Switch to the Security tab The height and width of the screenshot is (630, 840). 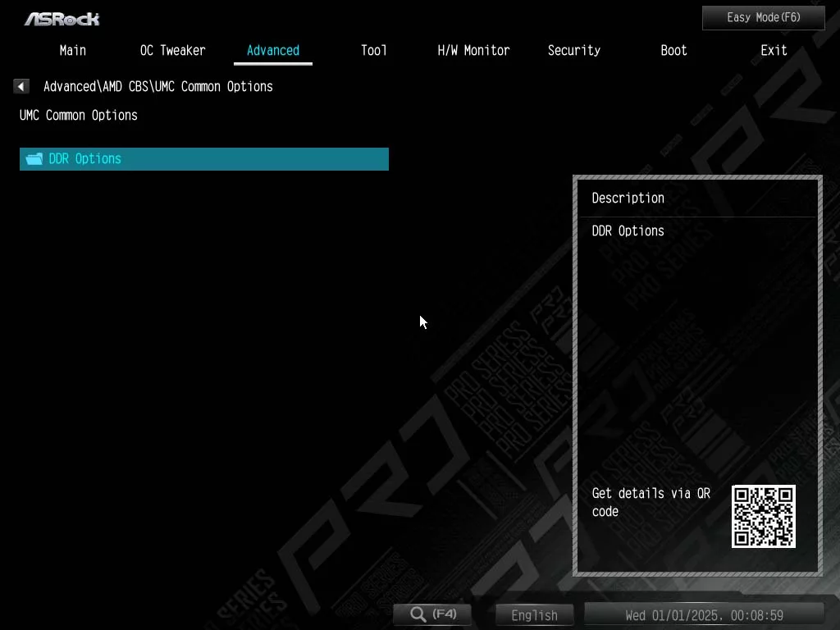tap(573, 50)
